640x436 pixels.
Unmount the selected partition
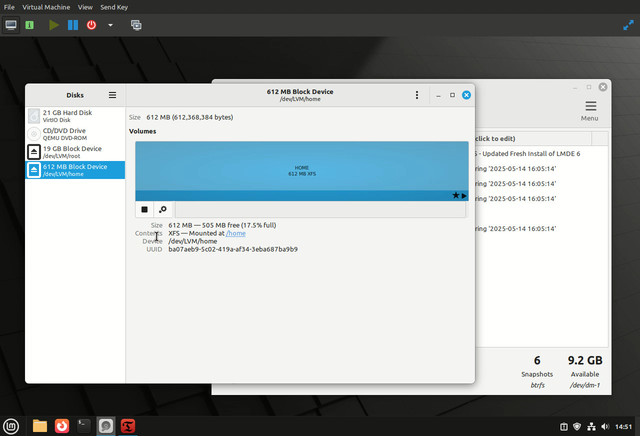pyautogui.click(x=144, y=209)
